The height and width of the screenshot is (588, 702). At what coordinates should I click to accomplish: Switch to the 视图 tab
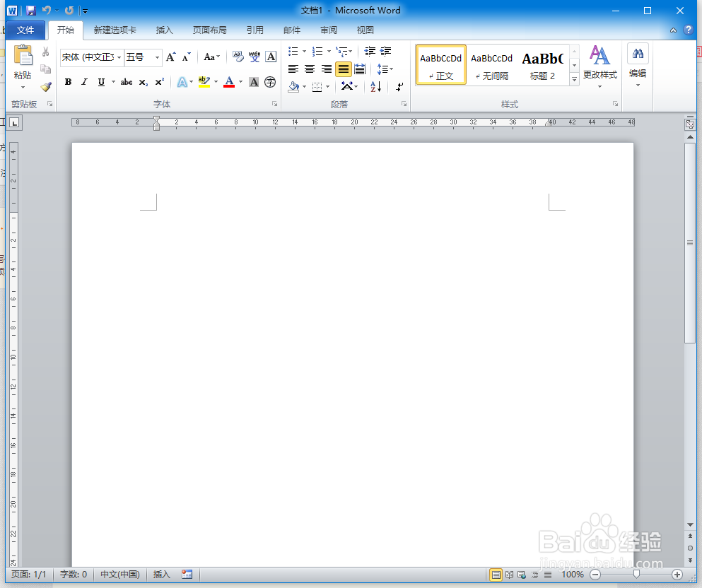tap(365, 30)
